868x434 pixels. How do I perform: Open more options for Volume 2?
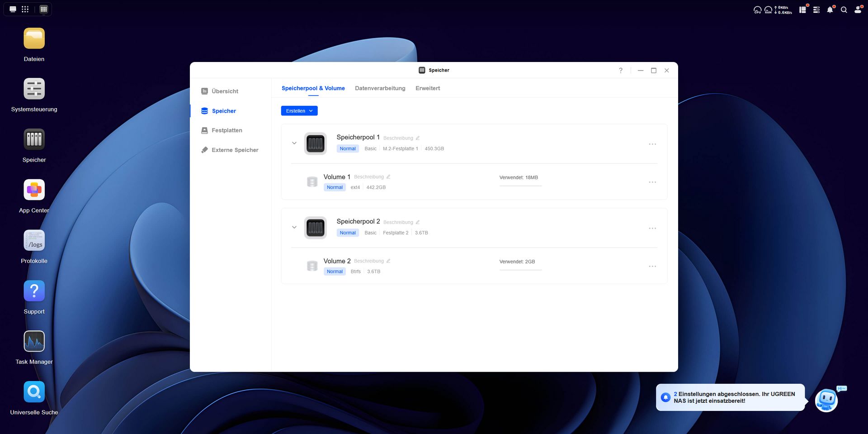click(652, 266)
